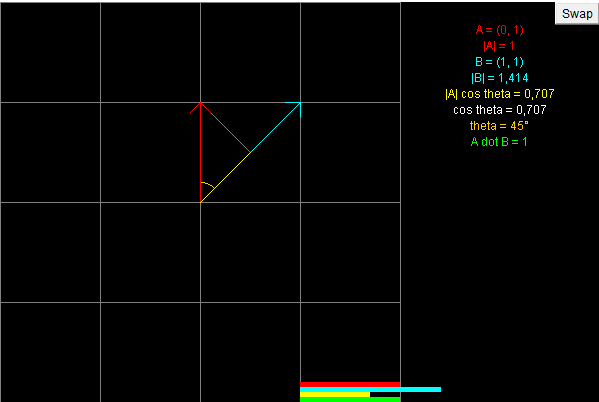
Task: Click the red magnitude bar at bottom
Action: coord(350,384)
